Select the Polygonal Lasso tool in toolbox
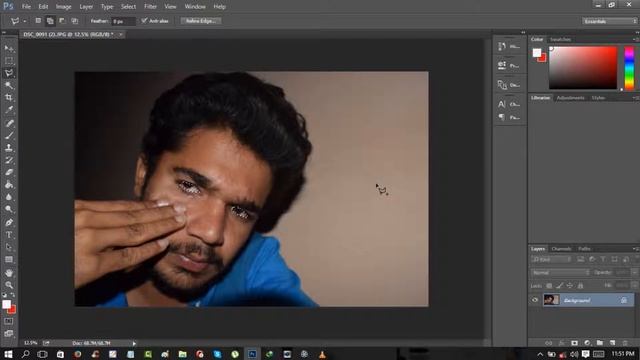This screenshot has width=640, height=360. tap(9, 73)
